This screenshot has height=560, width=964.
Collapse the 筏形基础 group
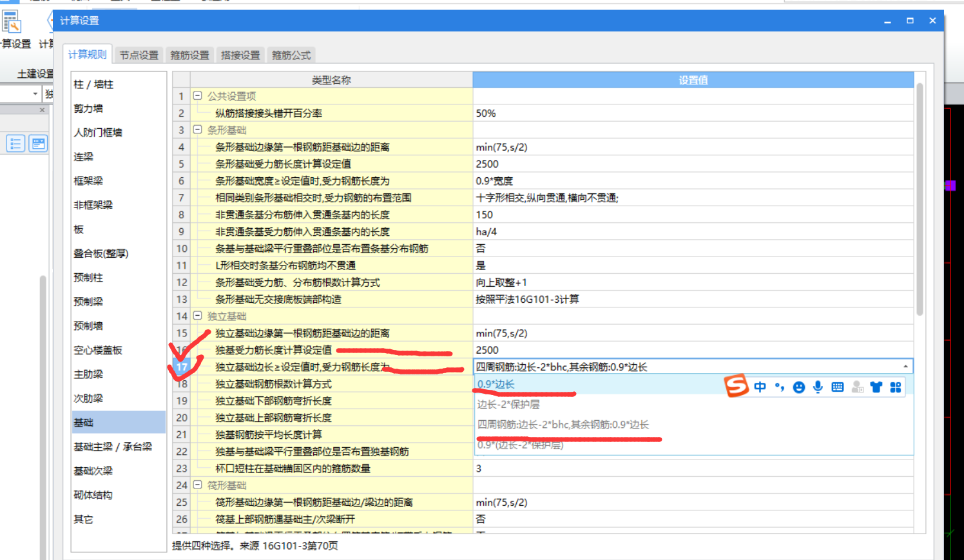click(198, 485)
